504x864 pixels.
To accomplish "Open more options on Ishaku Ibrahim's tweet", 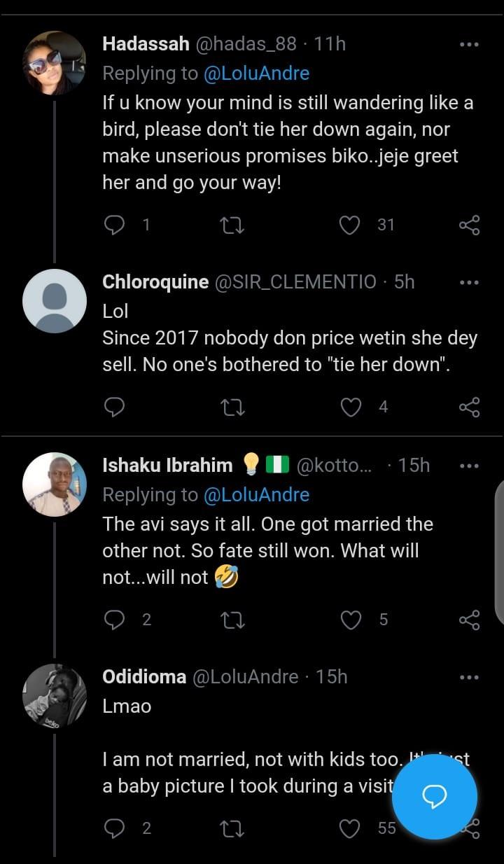I will point(468,466).
